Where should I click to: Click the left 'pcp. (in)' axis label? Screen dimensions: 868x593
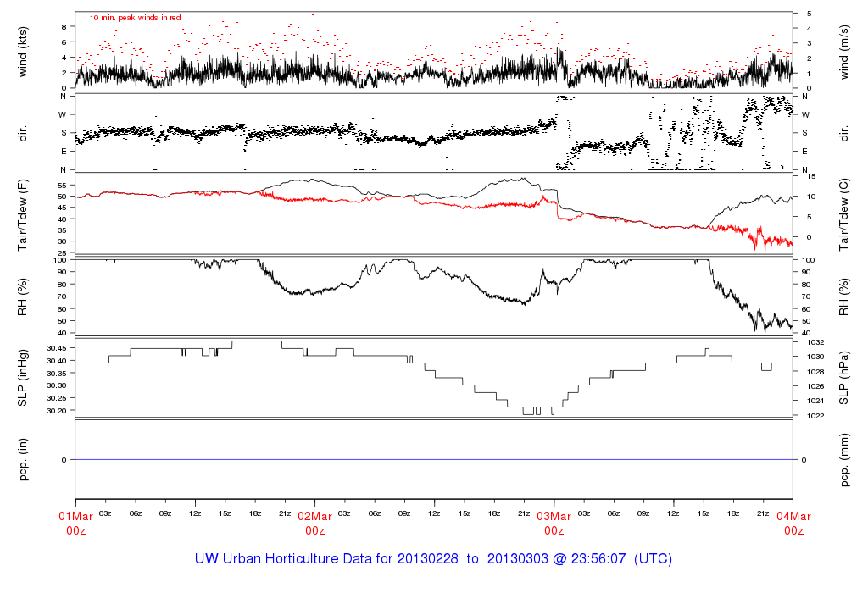pos(23,460)
